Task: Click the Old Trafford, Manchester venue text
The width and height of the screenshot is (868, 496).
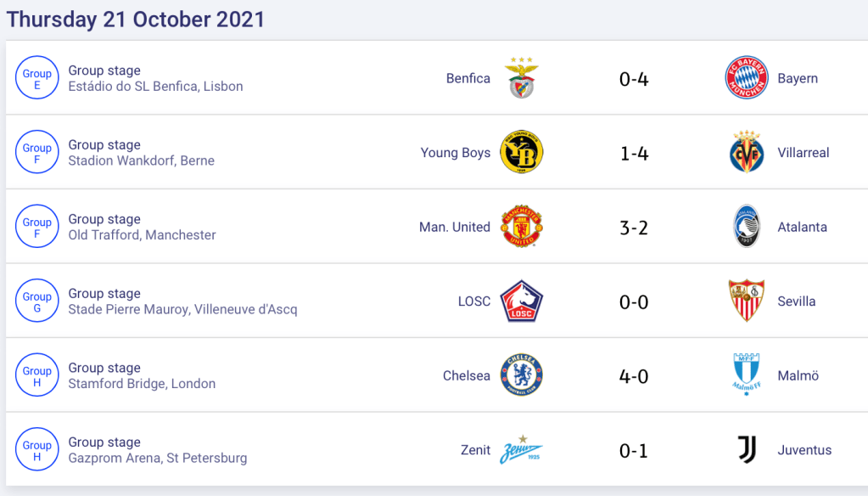Action: coord(142,235)
